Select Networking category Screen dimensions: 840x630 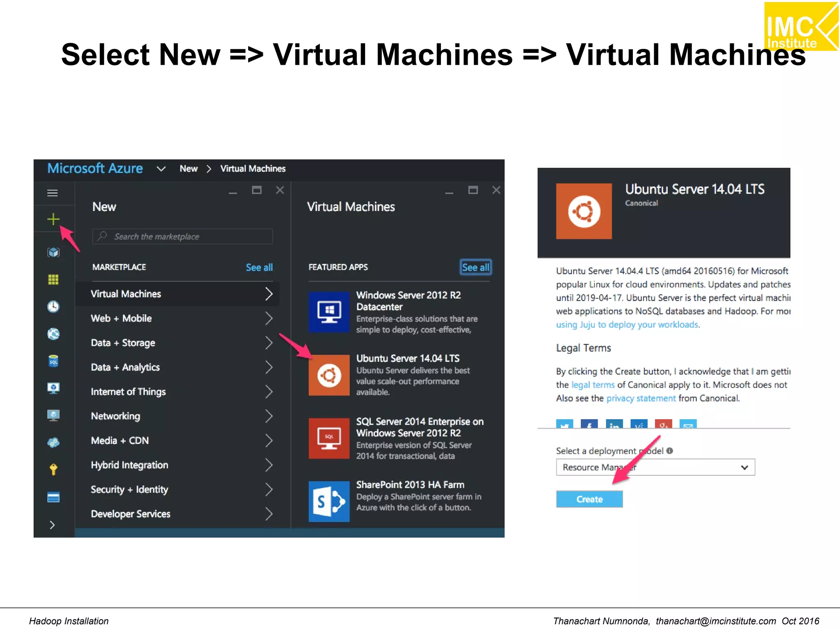click(177, 416)
